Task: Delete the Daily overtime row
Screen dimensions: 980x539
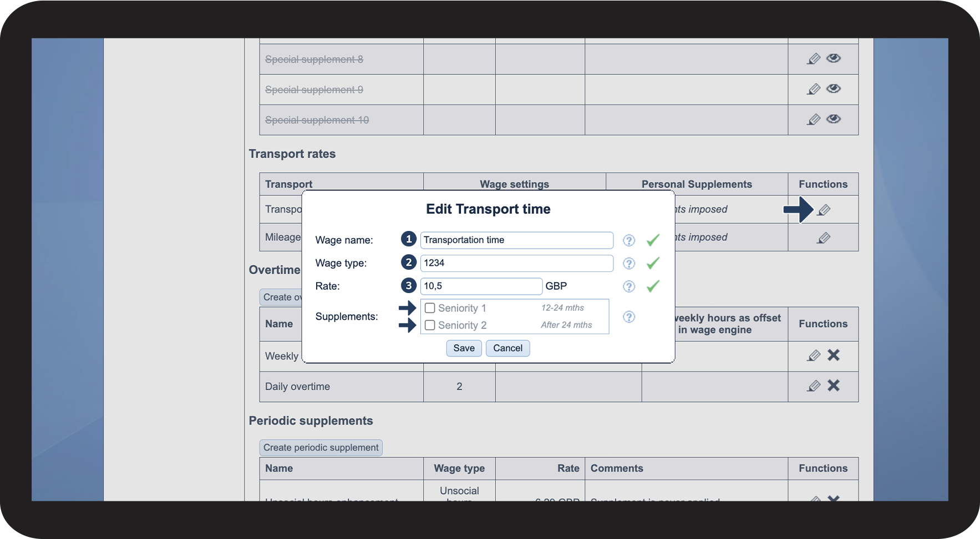Action: pyautogui.click(x=834, y=386)
